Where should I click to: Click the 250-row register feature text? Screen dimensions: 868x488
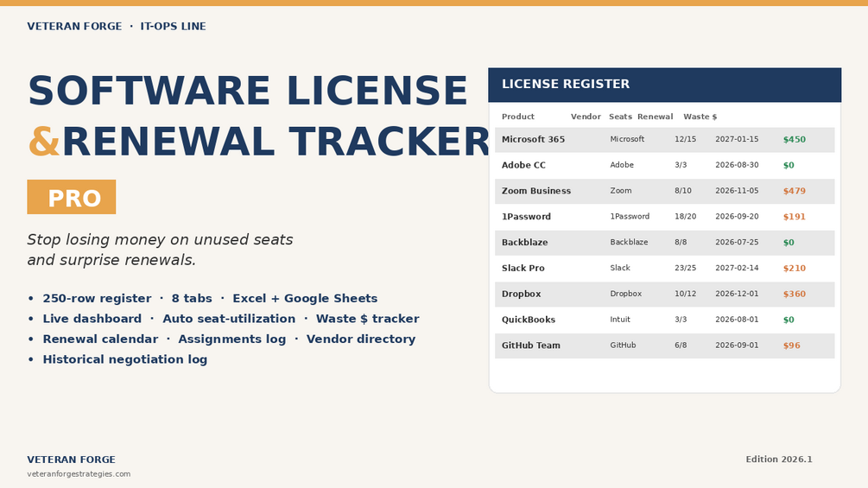[x=97, y=298]
